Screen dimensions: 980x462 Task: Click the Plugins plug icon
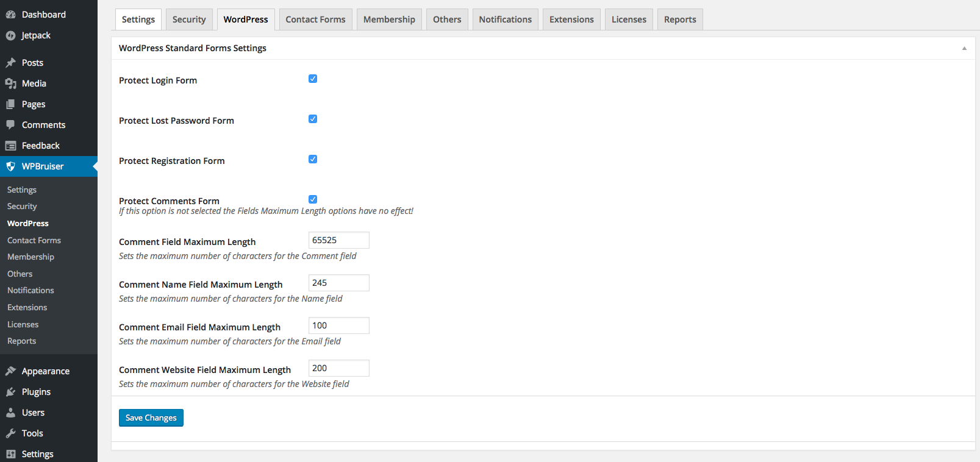(10, 392)
